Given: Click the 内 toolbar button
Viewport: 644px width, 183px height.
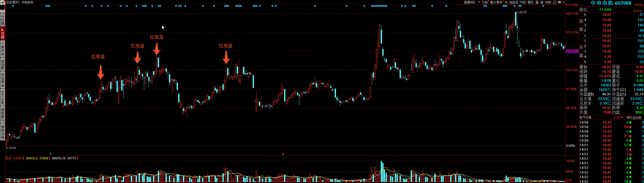Looking at the screenshot, I should point(506,2).
